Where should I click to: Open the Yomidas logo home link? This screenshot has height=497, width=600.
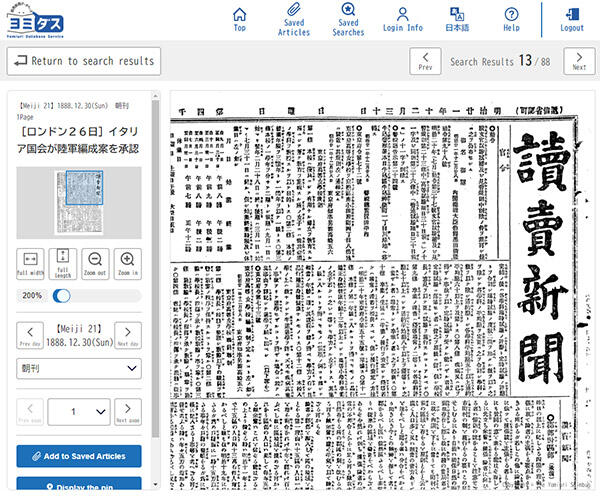point(35,21)
